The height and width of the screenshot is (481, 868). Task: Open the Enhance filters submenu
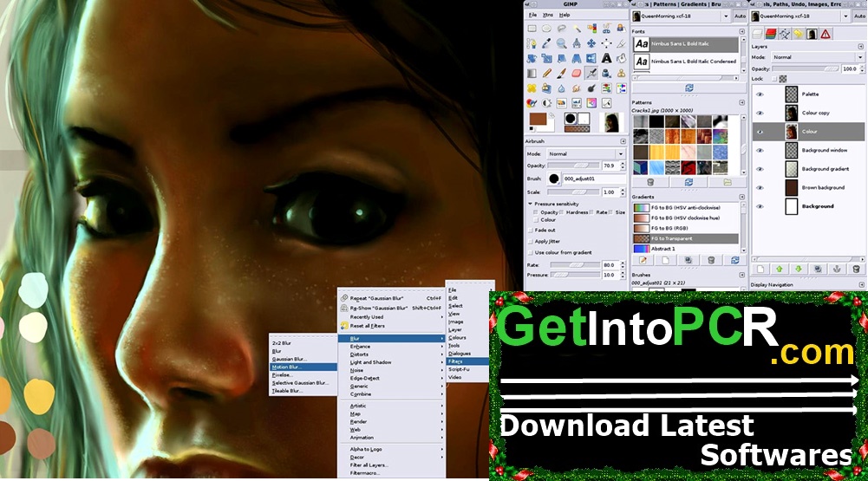coord(392,347)
